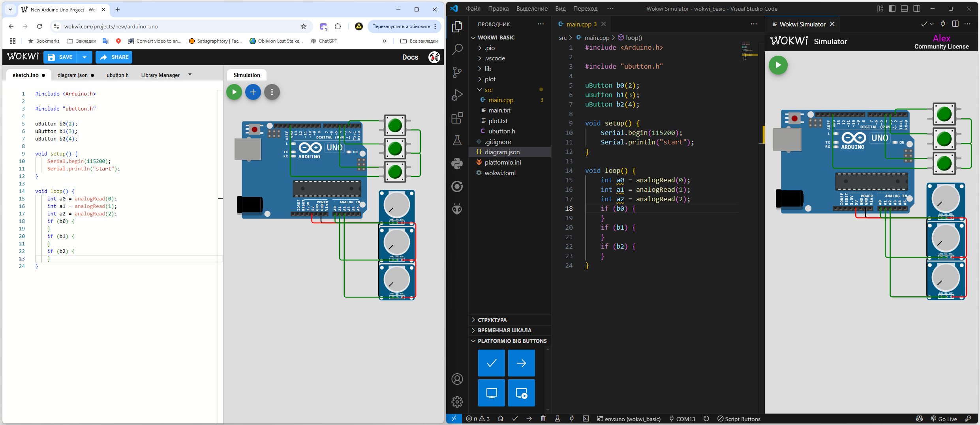
Task: Click the SHARE button in the browser Wokwi
Action: 114,57
